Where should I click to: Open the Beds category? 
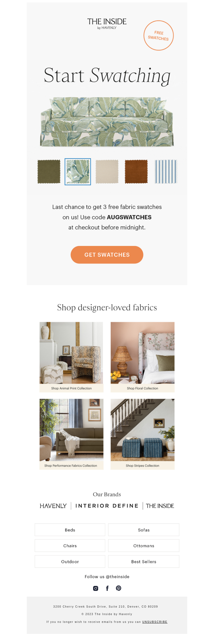(70, 530)
